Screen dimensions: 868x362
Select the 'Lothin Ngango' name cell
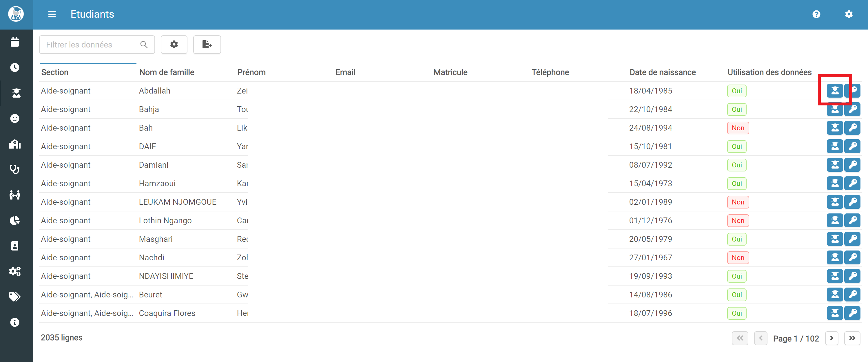pos(165,220)
